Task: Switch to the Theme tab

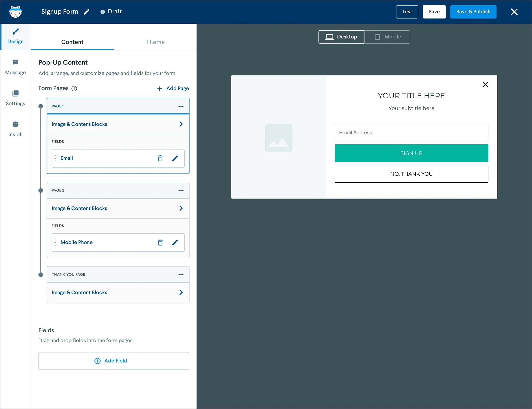Action: click(155, 42)
